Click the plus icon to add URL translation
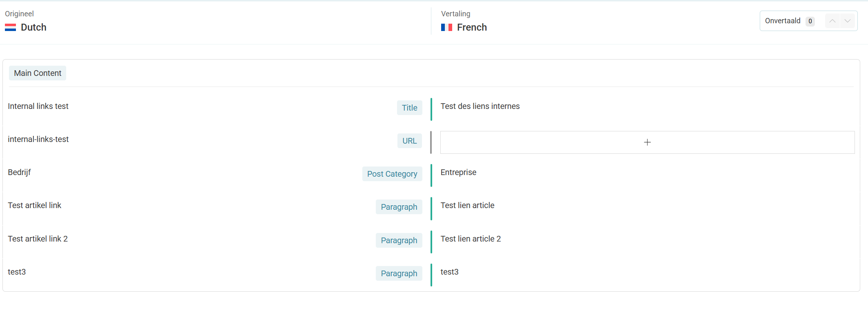 pos(647,142)
